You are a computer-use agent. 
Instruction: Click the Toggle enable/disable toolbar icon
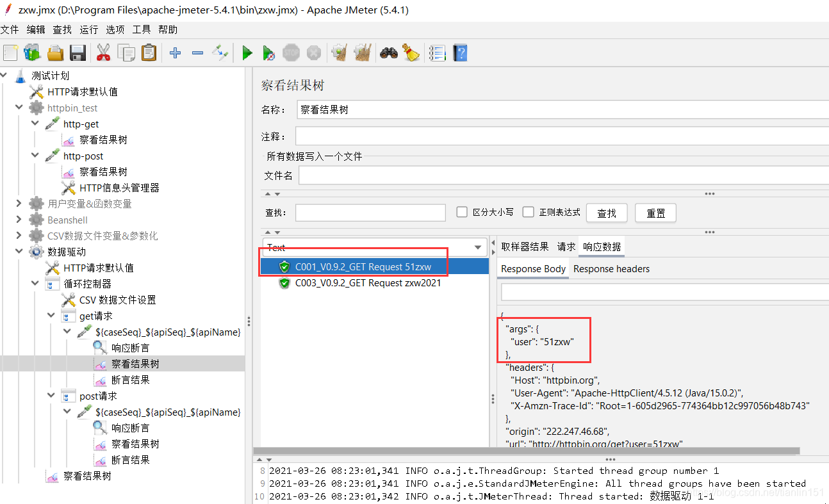220,53
